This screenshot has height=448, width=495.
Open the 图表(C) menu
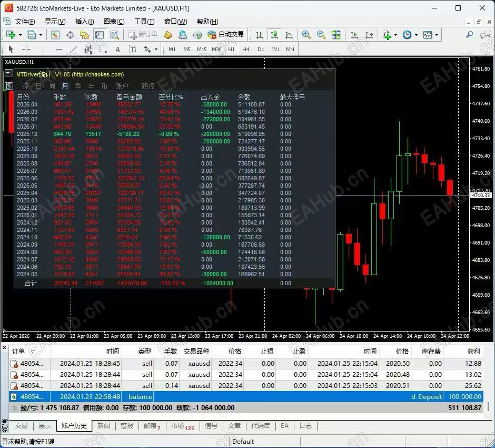pyautogui.click(x=114, y=22)
